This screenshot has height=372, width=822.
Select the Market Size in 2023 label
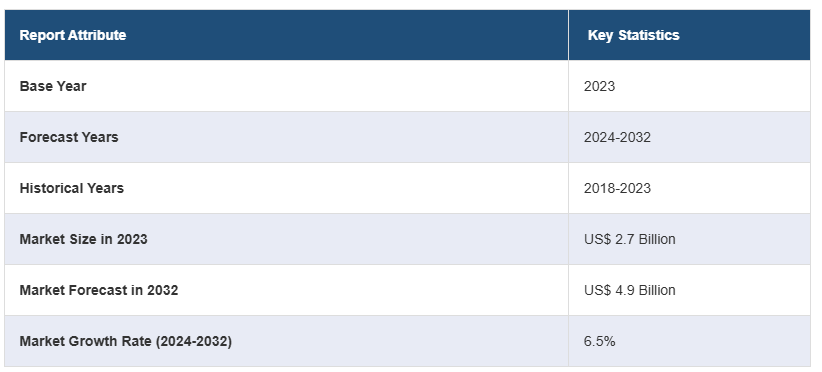83,239
